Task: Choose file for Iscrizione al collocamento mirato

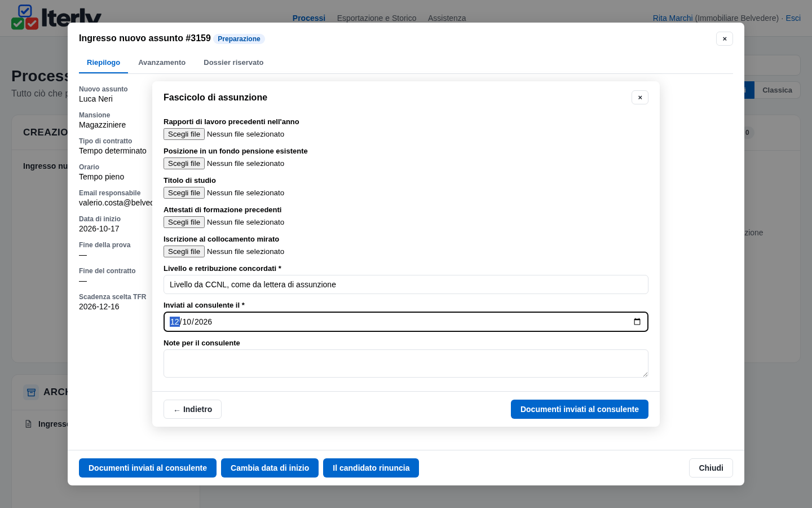Action: [184, 252]
